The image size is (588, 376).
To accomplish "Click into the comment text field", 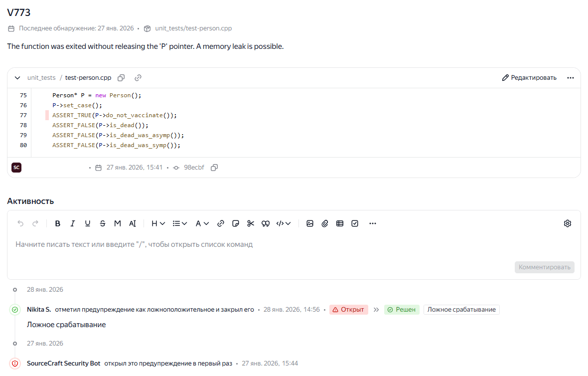I will click(x=249, y=244).
